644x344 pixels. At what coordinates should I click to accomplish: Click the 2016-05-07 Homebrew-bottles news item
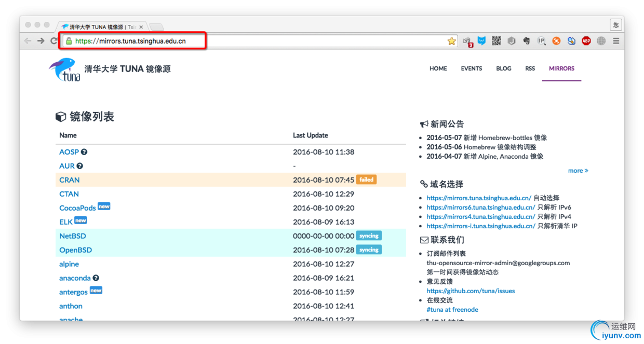click(x=487, y=137)
